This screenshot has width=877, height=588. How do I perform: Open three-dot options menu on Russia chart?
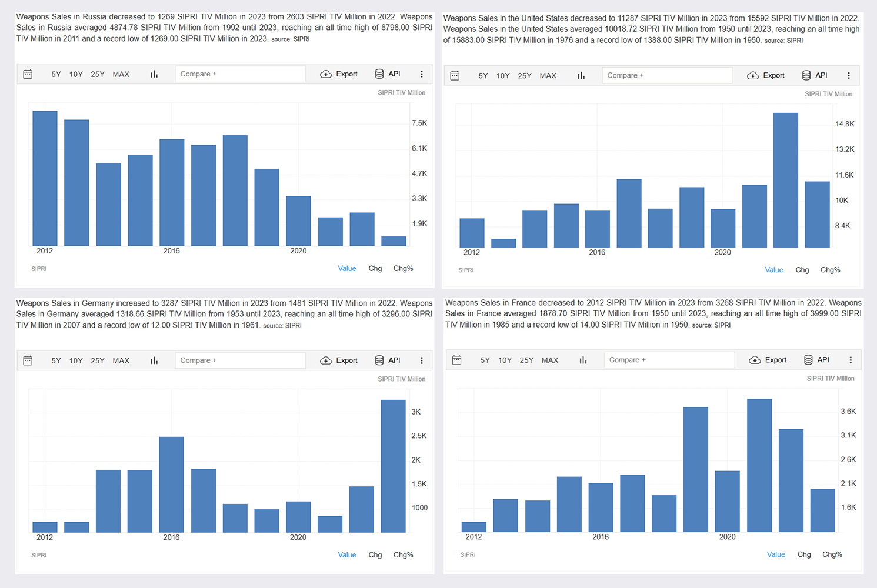pos(422,74)
